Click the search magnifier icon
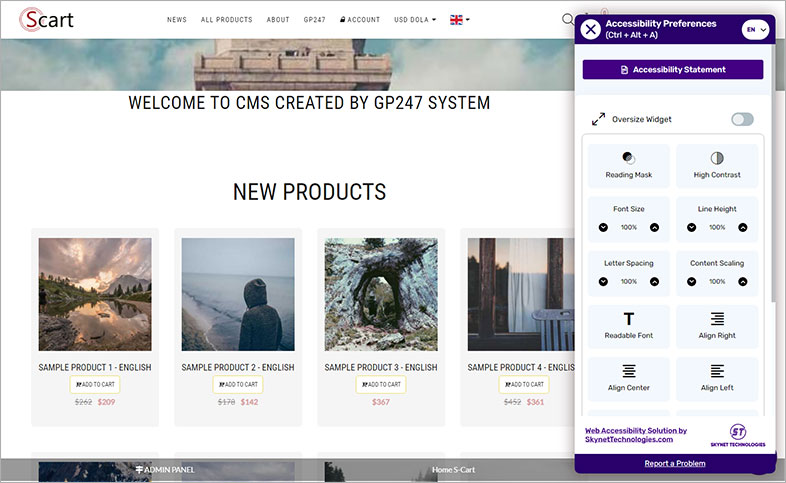Screen dimensions: 786x483 point(568,19)
